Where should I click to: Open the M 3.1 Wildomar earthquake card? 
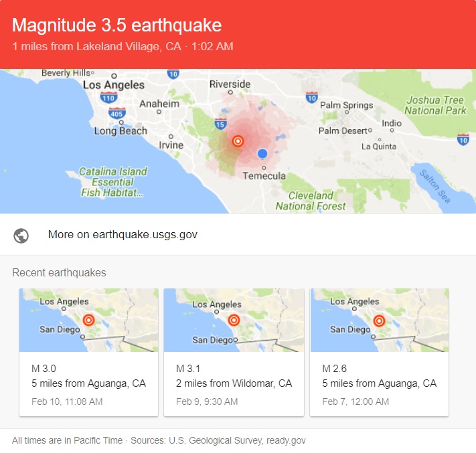pyautogui.click(x=234, y=384)
